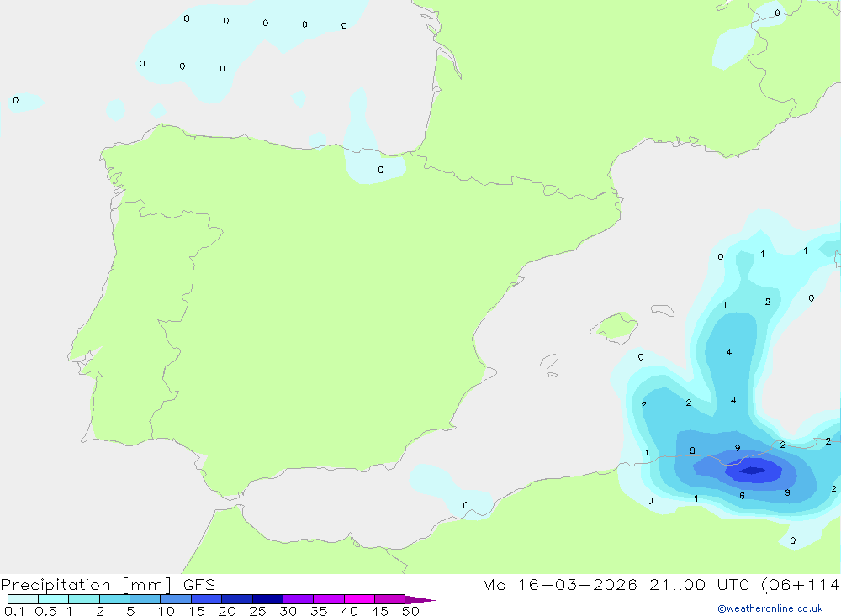Click the 15–20 mm blue legend segment
The width and height of the screenshot is (841, 616).
click(206, 599)
